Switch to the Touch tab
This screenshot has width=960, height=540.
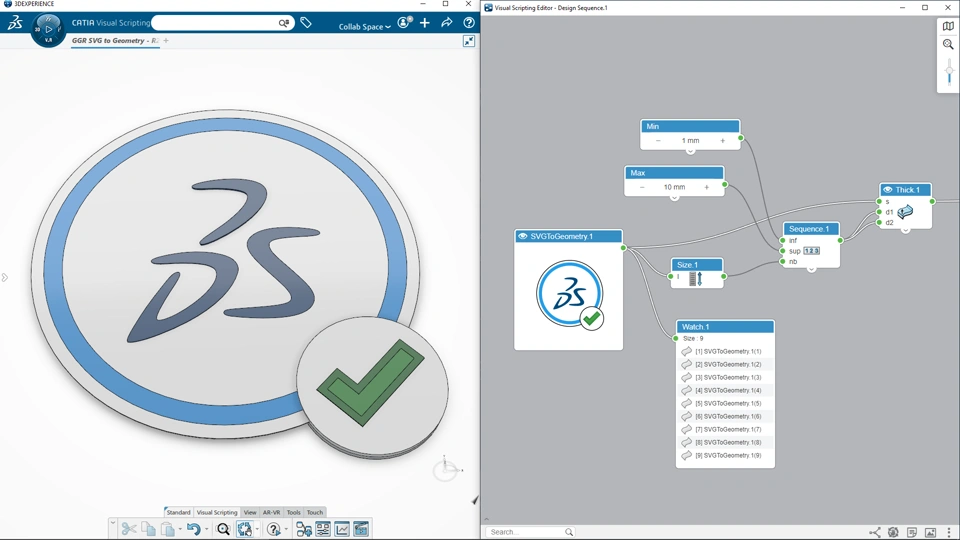(x=315, y=512)
